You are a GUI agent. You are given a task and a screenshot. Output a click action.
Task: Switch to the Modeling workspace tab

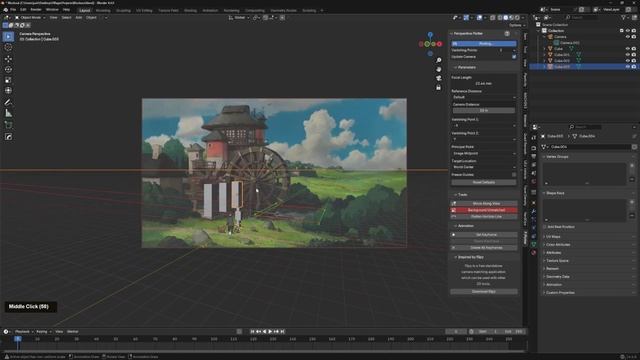coord(103,11)
